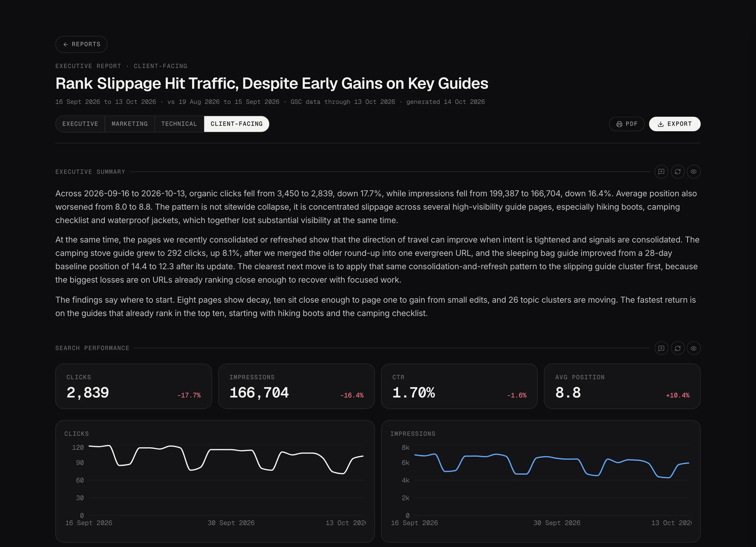The height and width of the screenshot is (547, 756).
Task: Switch to the Technical tab
Action: click(x=179, y=124)
